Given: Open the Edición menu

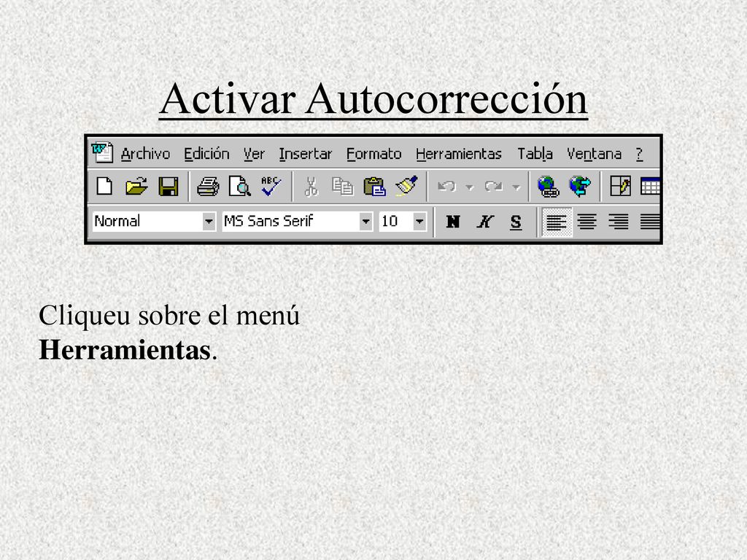Looking at the screenshot, I should [x=206, y=154].
